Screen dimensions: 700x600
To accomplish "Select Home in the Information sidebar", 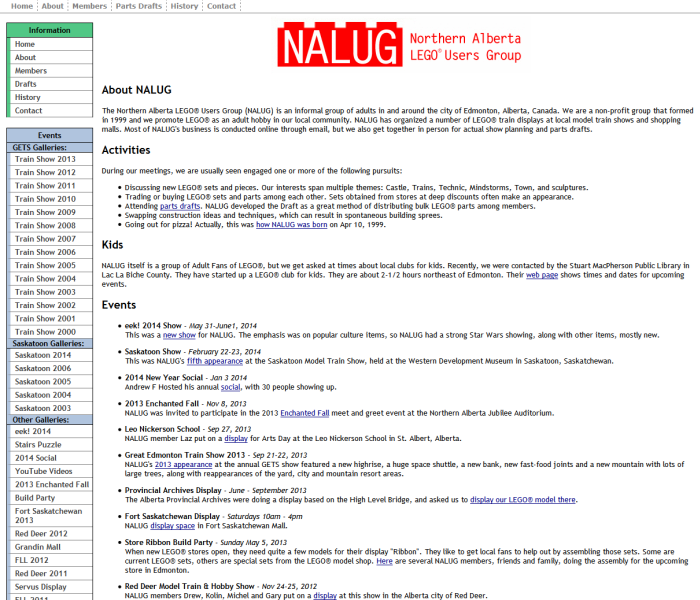I will [x=50, y=44].
